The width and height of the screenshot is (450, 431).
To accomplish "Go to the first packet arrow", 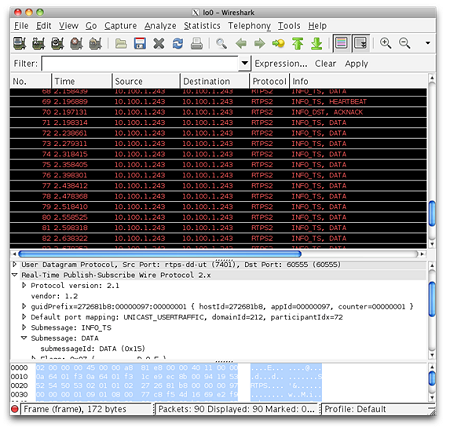I will point(297,43).
